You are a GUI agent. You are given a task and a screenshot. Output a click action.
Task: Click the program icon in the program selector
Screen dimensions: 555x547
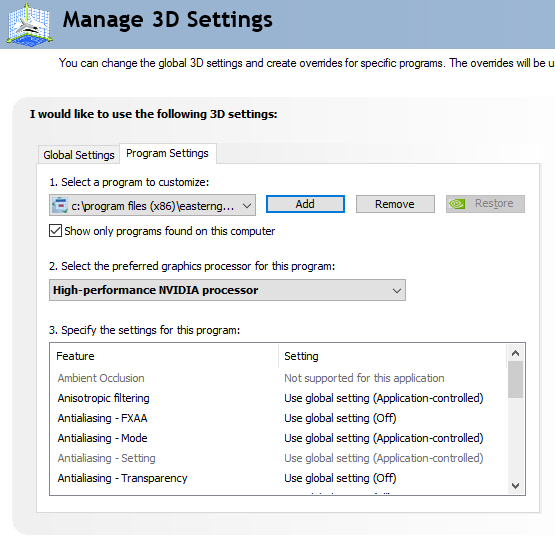point(59,205)
